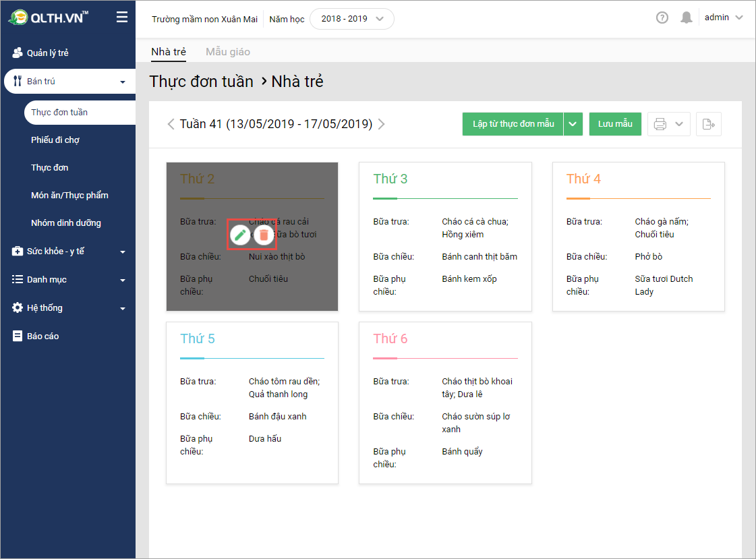Click the Danh mục list icon

pyautogui.click(x=18, y=279)
